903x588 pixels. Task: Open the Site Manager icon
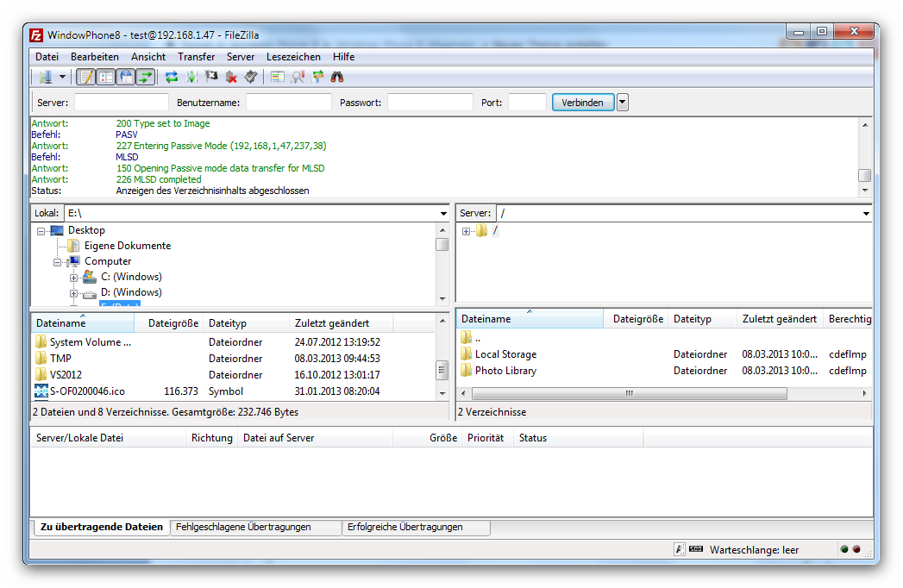pos(45,77)
